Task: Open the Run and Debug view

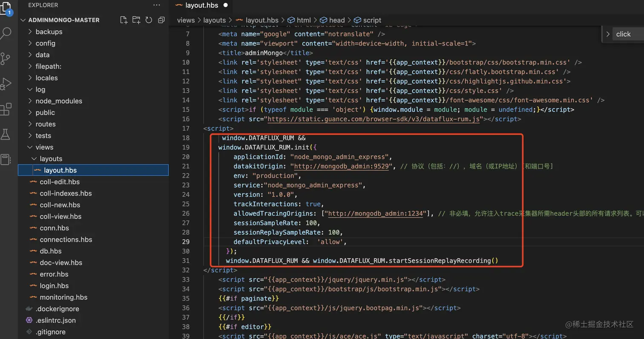Action: pyautogui.click(x=6, y=84)
